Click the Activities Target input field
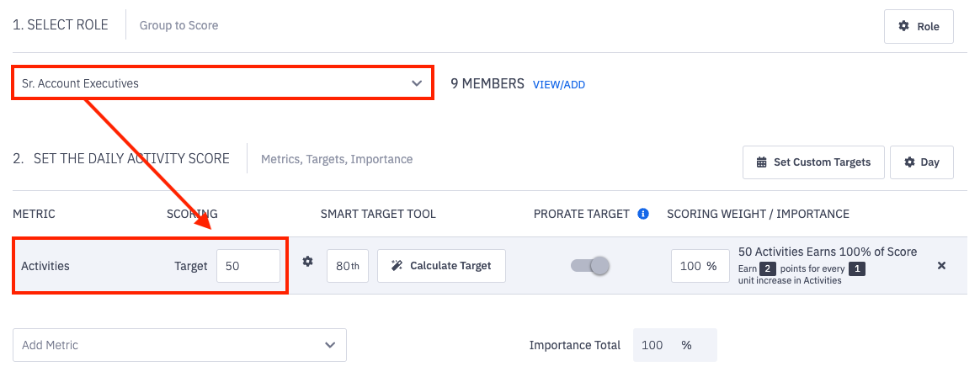980x377 pixels. [248, 266]
